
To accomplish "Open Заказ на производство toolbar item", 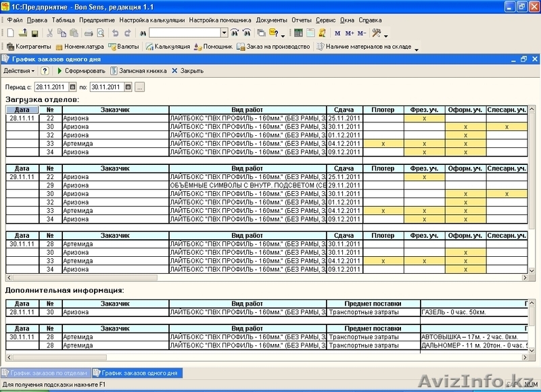I will pos(273,47).
